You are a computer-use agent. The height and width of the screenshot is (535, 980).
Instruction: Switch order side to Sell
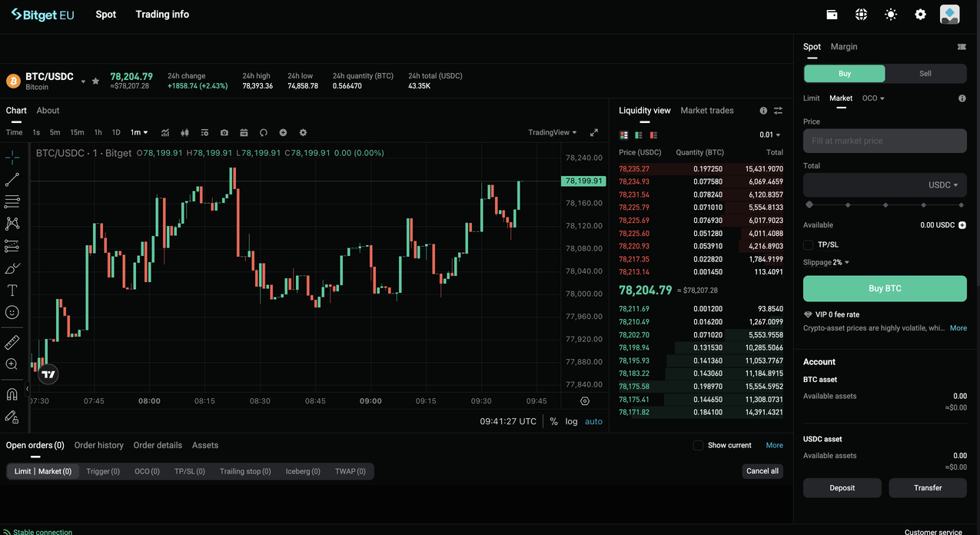(925, 74)
